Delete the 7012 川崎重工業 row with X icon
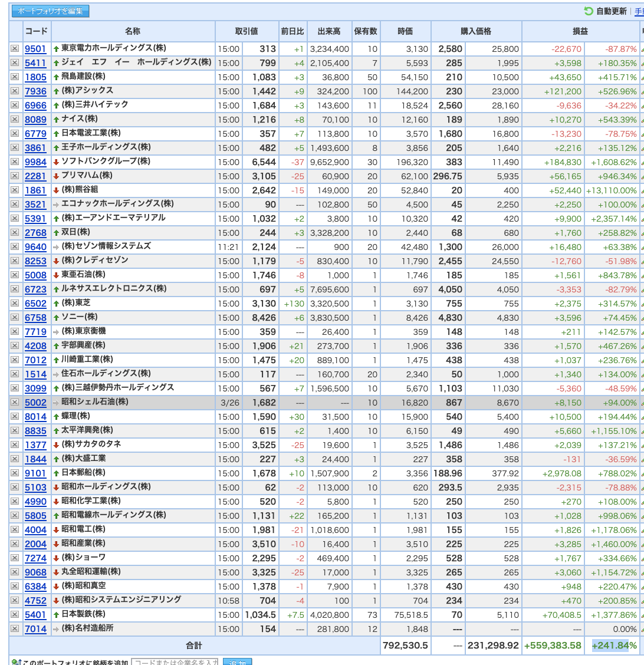This screenshot has width=644, height=665. [15, 360]
